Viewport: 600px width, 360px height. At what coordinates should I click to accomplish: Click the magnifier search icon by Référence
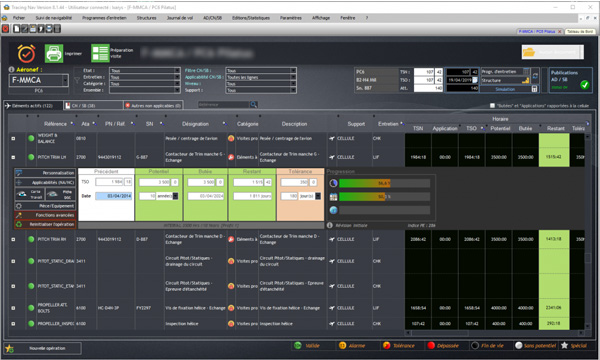253,104
